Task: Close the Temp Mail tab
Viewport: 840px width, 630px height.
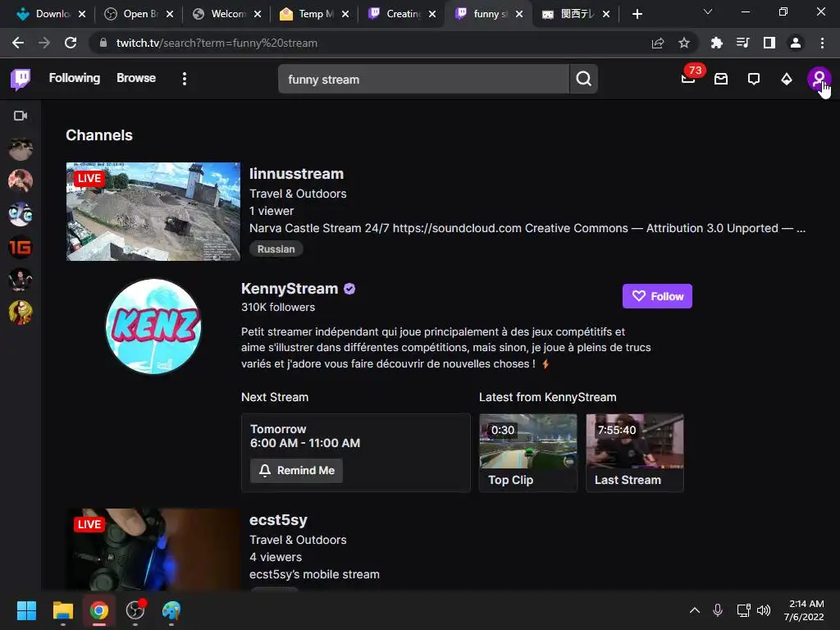Action: [x=345, y=14]
